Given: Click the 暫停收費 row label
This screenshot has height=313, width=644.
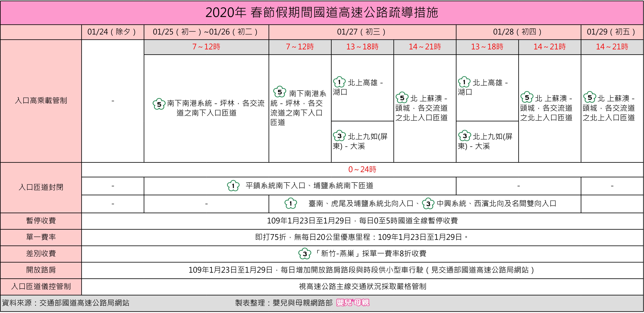Looking at the screenshot, I should tap(41, 221).
